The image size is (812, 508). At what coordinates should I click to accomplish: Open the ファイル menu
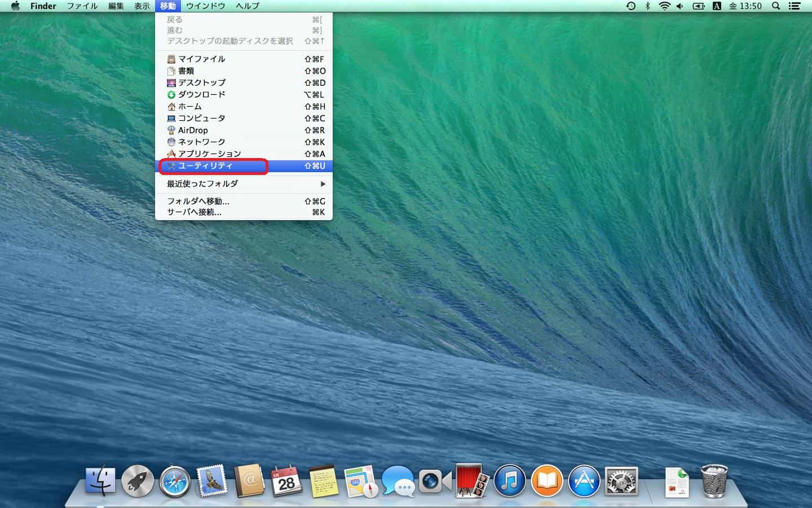coord(82,6)
